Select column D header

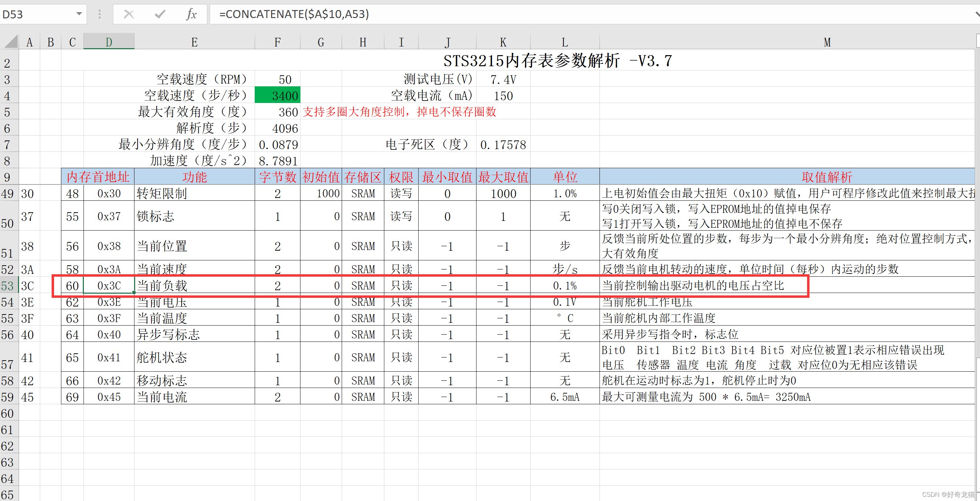click(109, 42)
